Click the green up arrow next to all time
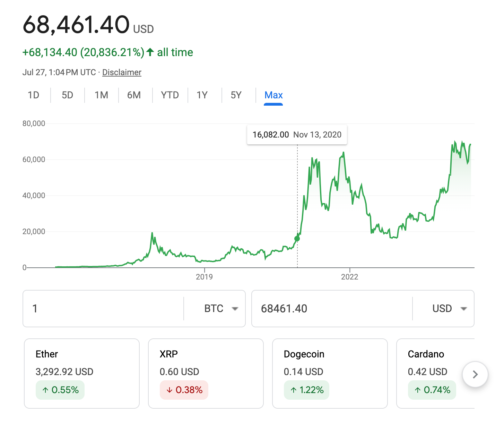This screenshot has height=426, width=504. coord(150,52)
